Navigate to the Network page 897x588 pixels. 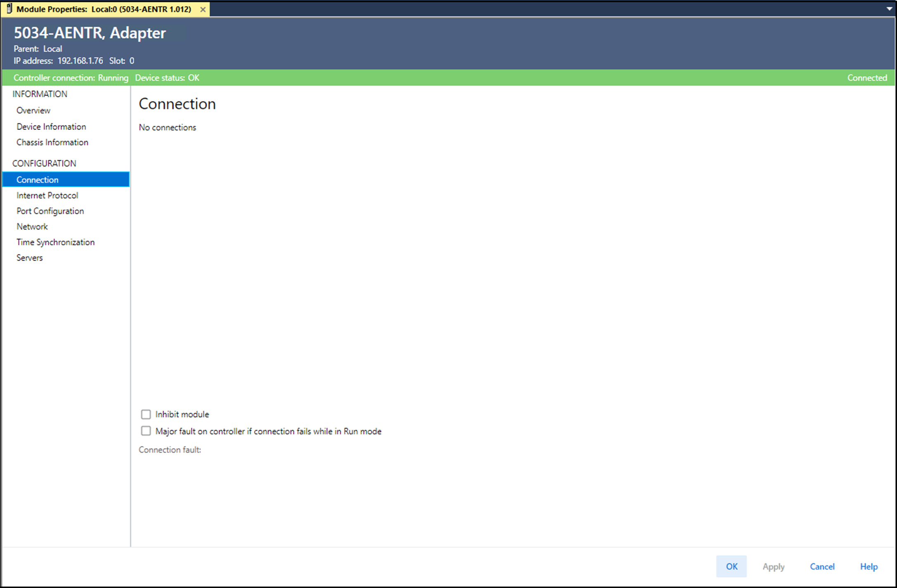click(x=32, y=227)
